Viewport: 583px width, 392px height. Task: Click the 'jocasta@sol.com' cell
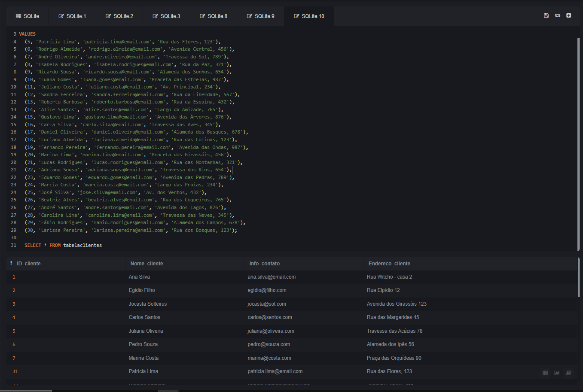coord(267,304)
